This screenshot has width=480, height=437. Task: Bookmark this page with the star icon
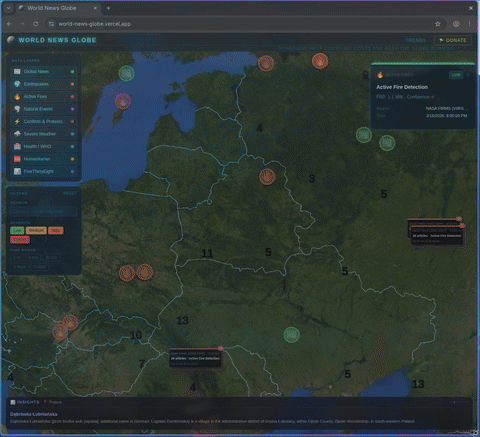438,24
